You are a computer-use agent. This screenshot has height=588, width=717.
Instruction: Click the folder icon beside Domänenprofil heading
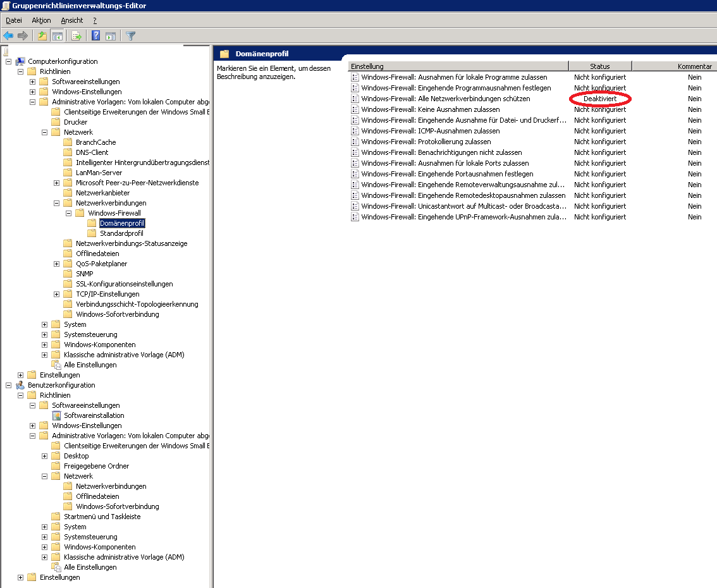[224, 54]
